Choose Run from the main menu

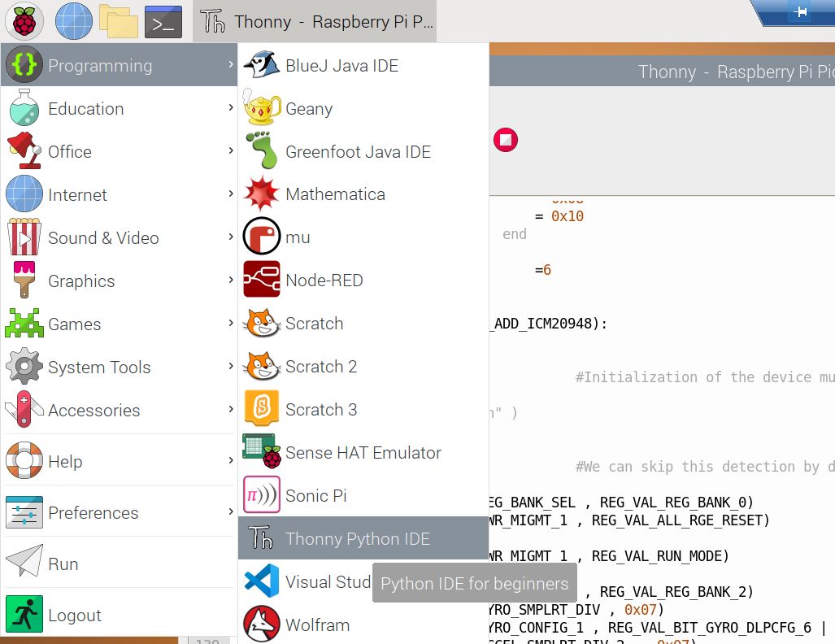tap(119, 563)
